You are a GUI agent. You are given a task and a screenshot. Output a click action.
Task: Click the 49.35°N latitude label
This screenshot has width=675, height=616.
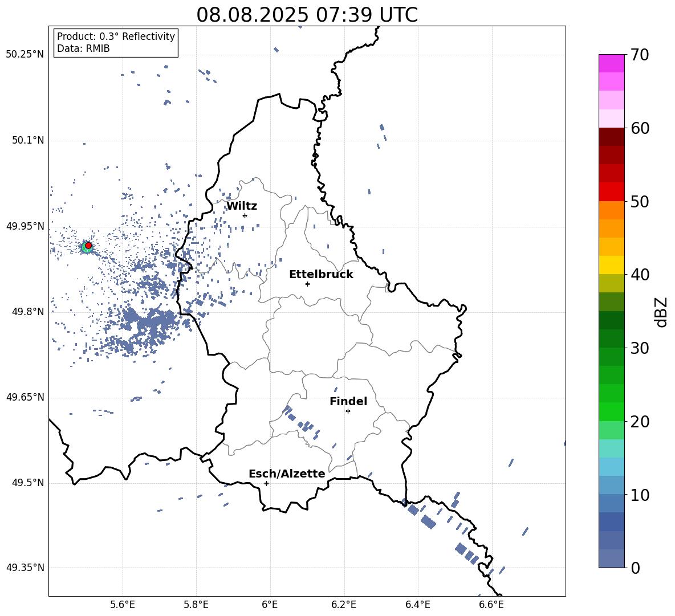(x=25, y=568)
